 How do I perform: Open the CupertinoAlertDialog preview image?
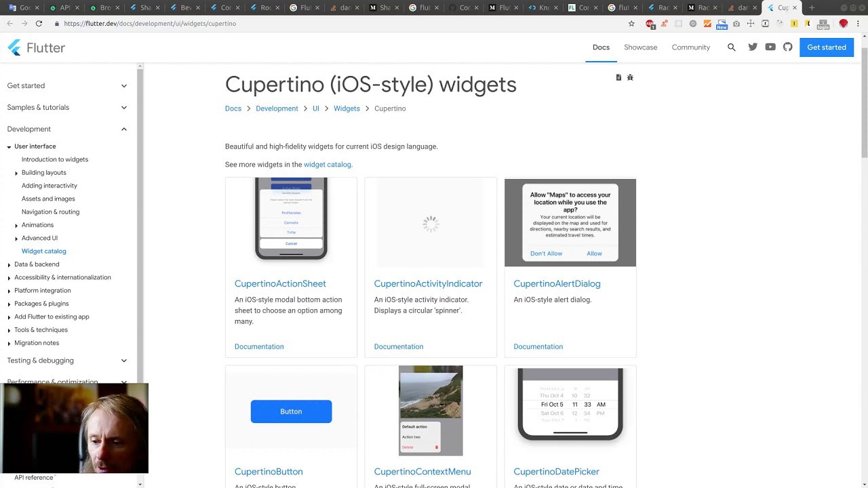click(x=570, y=222)
